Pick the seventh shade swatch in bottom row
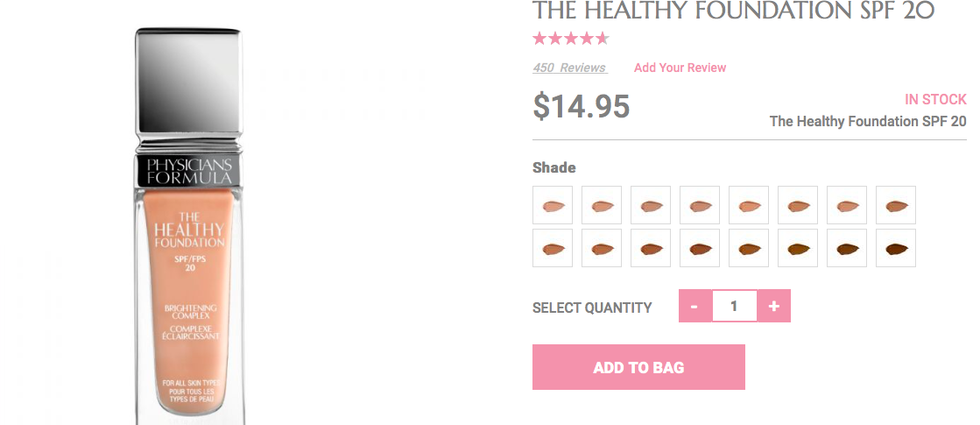980x425 pixels. pos(847,248)
